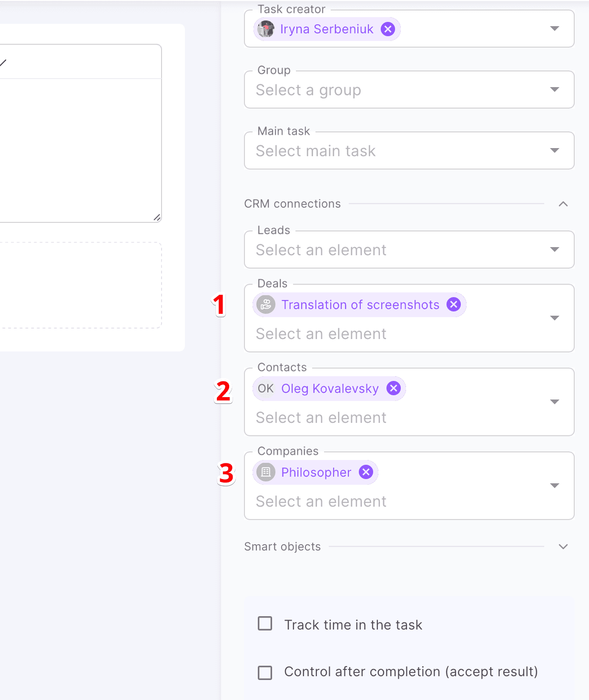Click the Translation of screenshots deal link
Viewport: 589px width, 700px height.
point(360,305)
